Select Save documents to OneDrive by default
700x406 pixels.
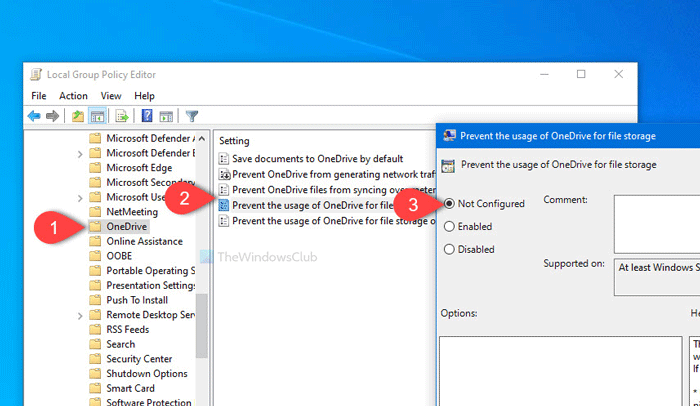coord(317,159)
